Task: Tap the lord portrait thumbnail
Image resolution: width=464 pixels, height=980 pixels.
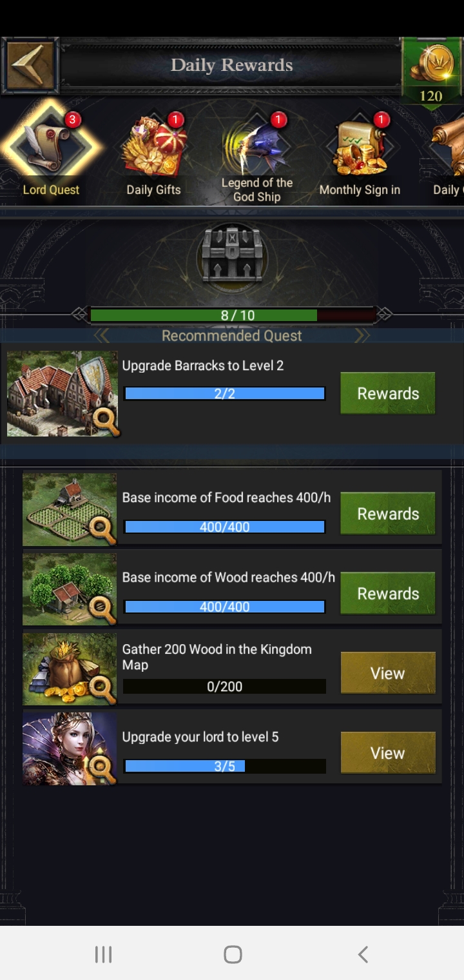Action: tap(70, 749)
